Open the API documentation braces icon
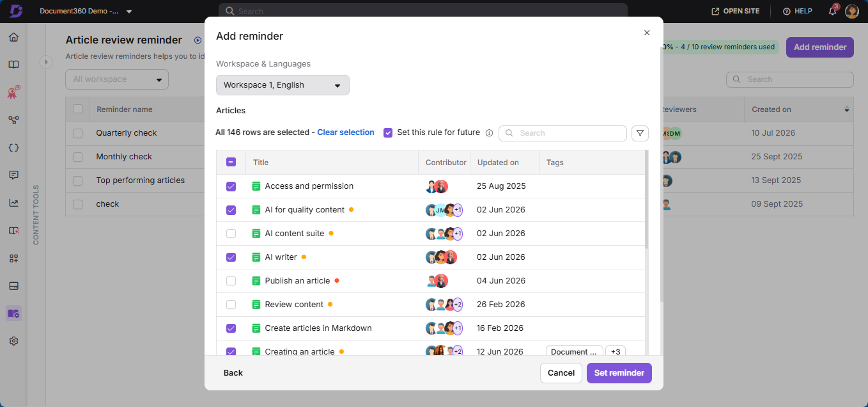 [x=13, y=148]
